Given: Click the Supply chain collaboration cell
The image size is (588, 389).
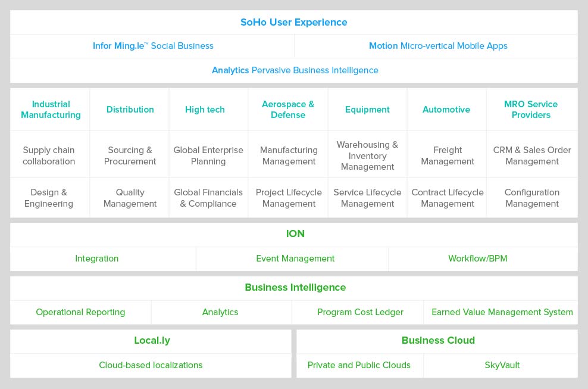Looking at the screenshot, I should [49, 155].
